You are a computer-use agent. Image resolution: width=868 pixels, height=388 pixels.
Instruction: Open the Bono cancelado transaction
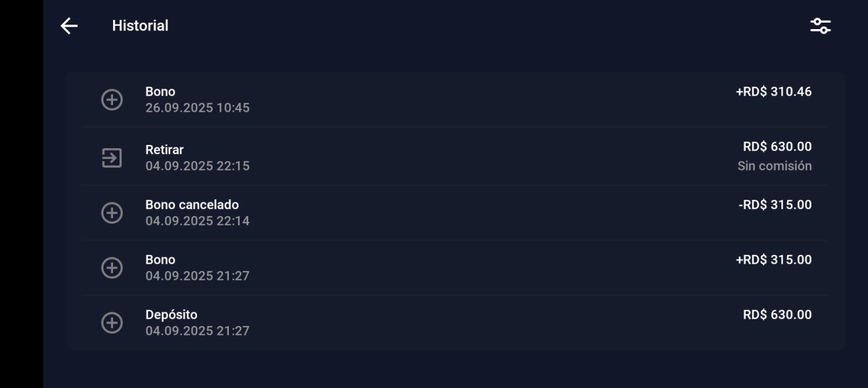coord(192,205)
